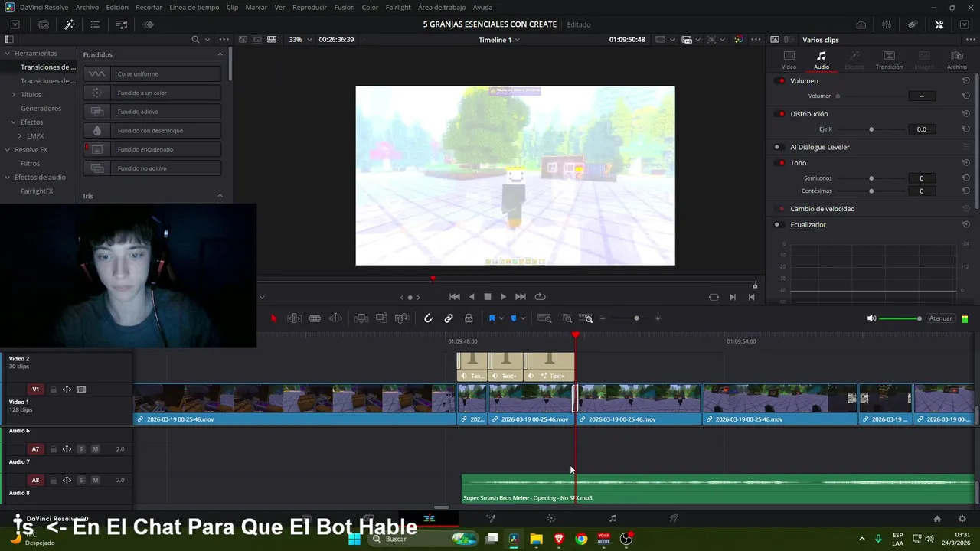The image size is (980, 551).
Task: Adjust green monitor volume slider
Action: point(900,318)
